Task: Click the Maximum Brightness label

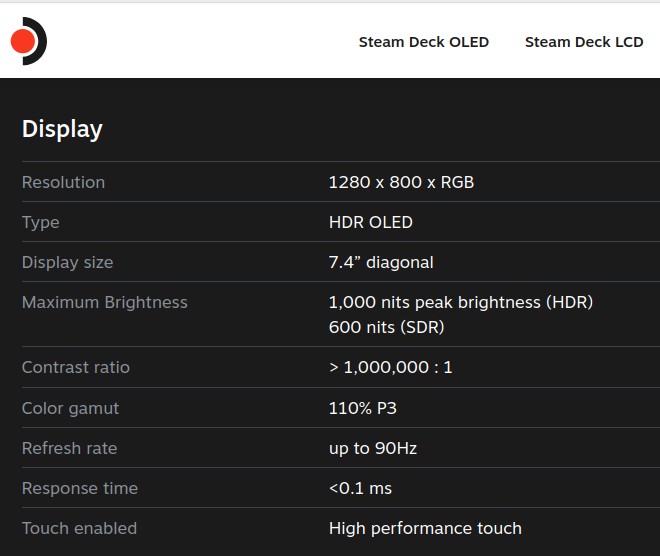Action: coord(105,303)
